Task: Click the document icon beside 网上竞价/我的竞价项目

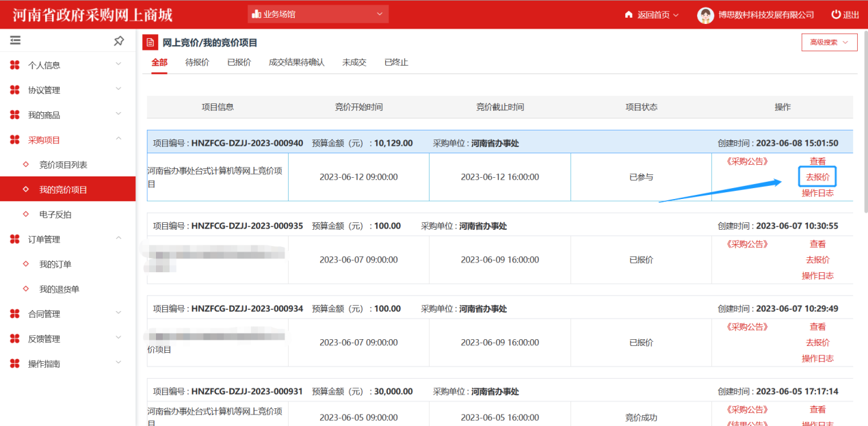Action: (150, 42)
